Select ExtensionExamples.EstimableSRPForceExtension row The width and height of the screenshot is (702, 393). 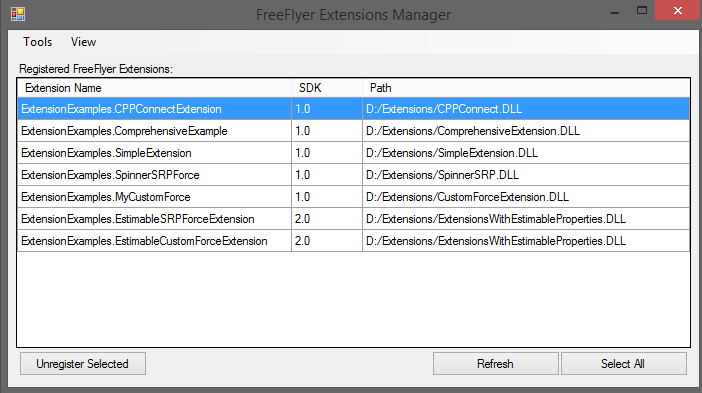point(353,218)
